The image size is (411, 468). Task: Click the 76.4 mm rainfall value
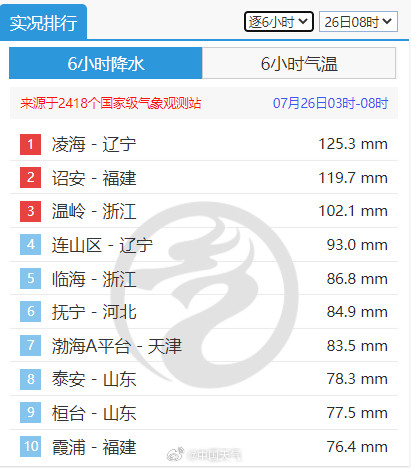[x=357, y=447]
